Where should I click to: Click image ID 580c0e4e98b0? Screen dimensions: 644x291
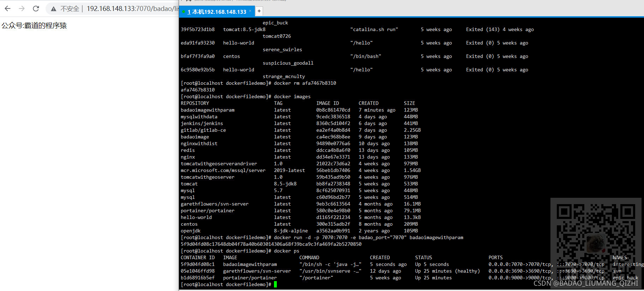point(333,210)
